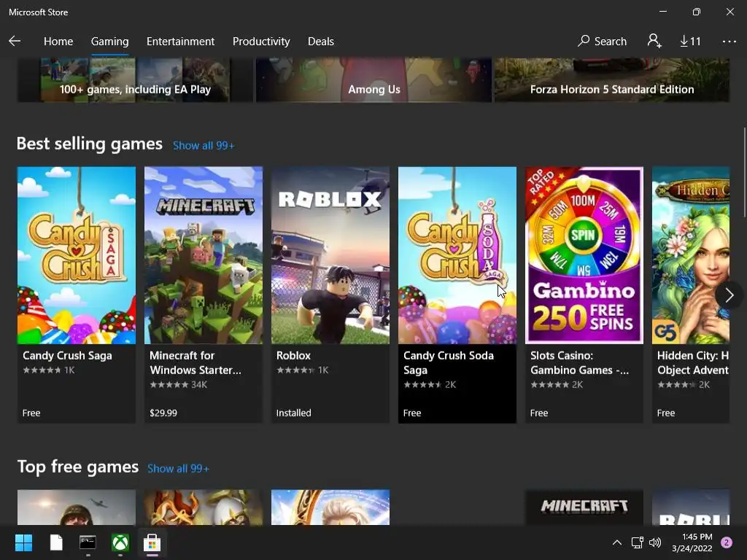
Task: Open the Windows Start menu
Action: click(x=23, y=542)
